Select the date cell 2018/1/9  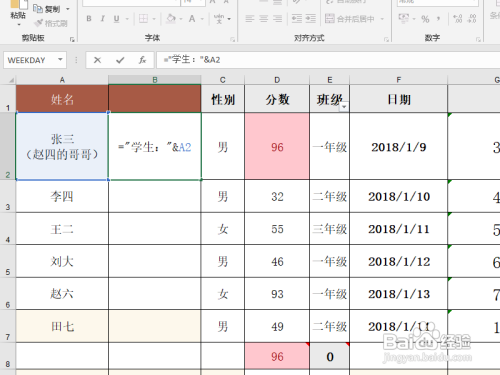399,147
